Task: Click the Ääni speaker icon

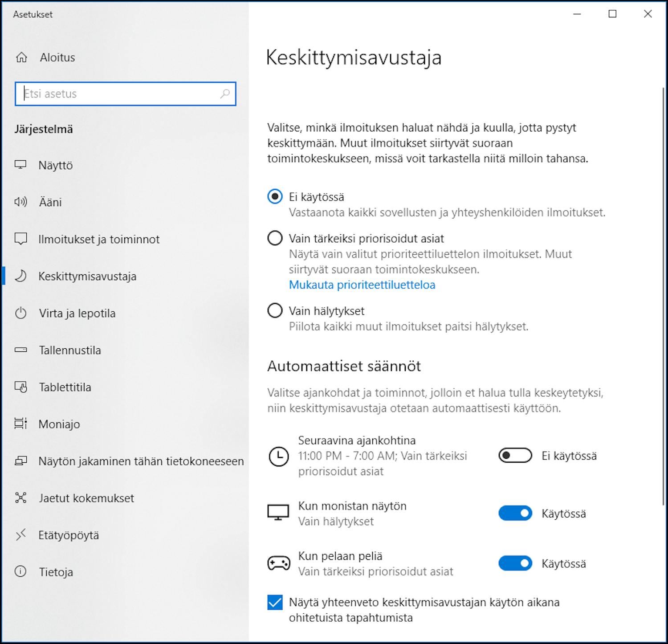Action: 21,202
